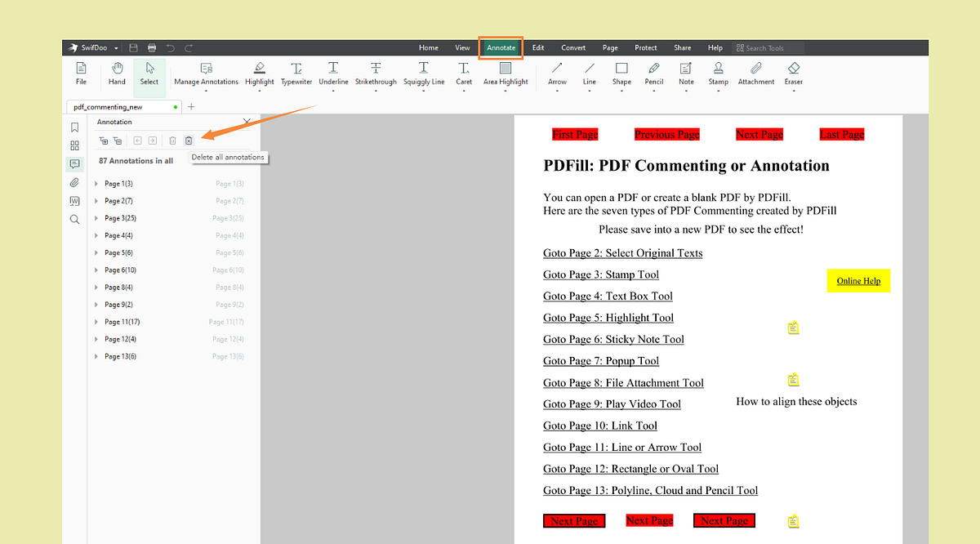Select the Page 9(2) tree row
Image resolution: width=980 pixels, height=544 pixels.
click(x=170, y=305)
